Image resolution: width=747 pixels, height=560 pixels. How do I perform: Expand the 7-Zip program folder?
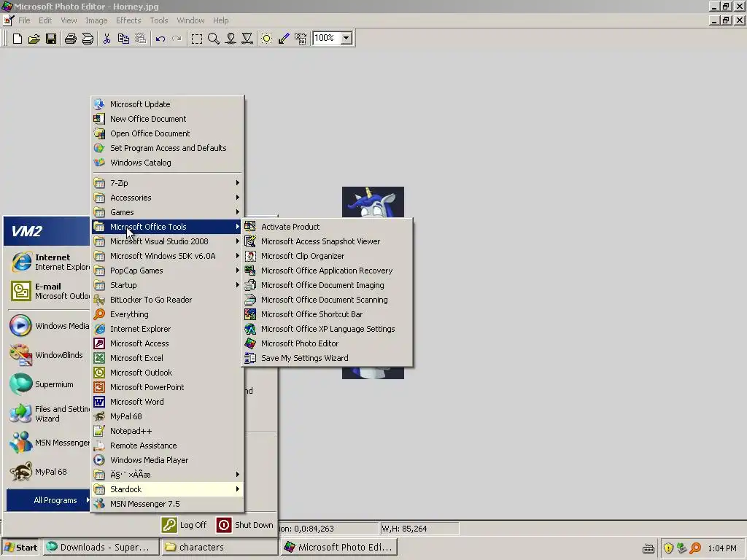tap(167, 183)
